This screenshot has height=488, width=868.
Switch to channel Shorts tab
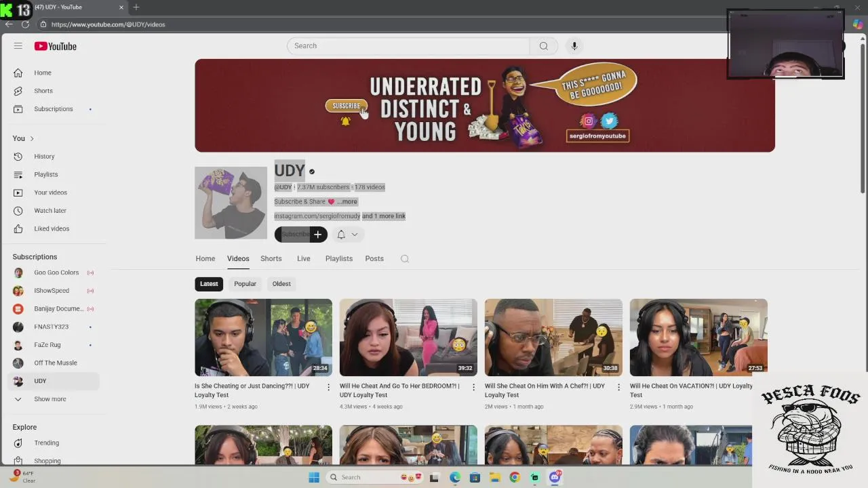coord(271,259)
